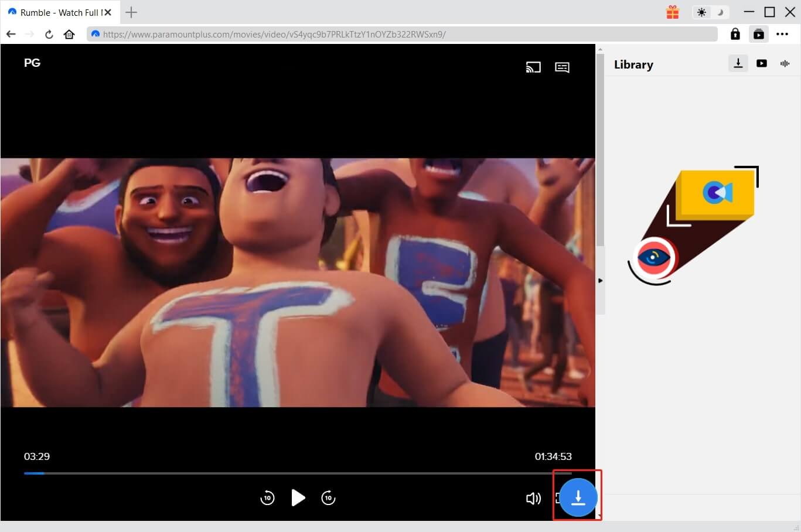The width and height of the screenshot is (801, 532).
Task: Switch to dark mode with the moon toggle
Action: pyautogui.click(x=719, y=12)
